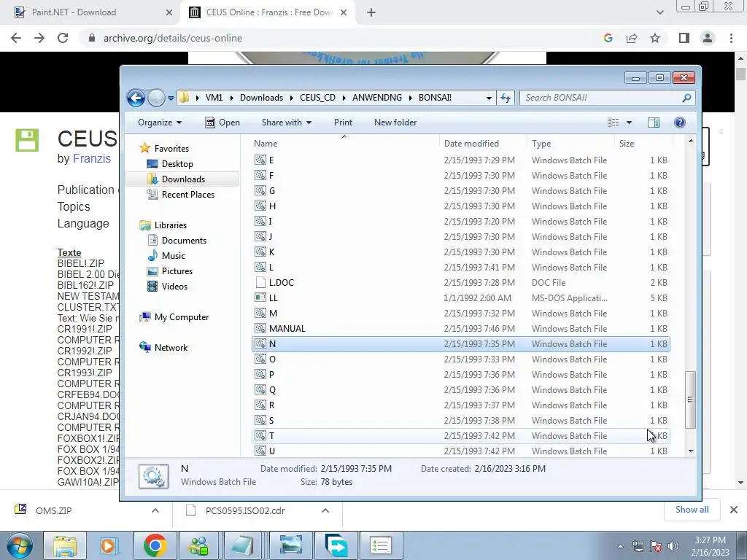The image size is (747, 560).
Task: Click VM1 in the breadcrumb path
Action: [214, 98]
